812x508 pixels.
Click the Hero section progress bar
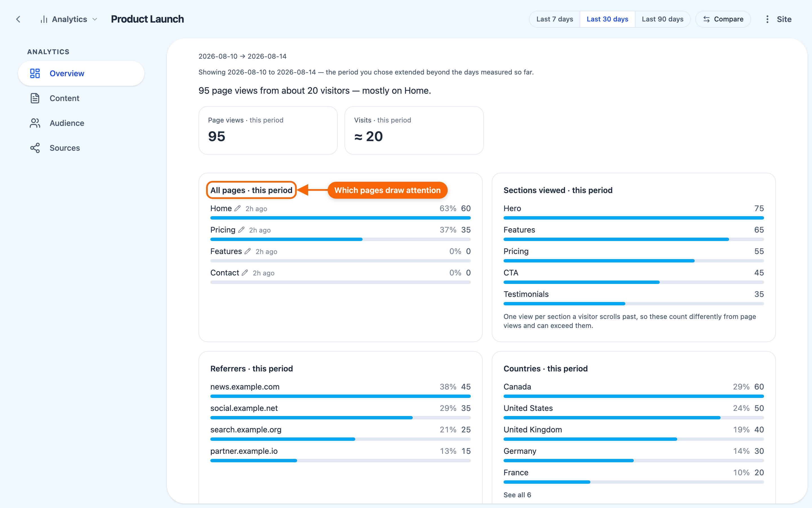(634, 218)
